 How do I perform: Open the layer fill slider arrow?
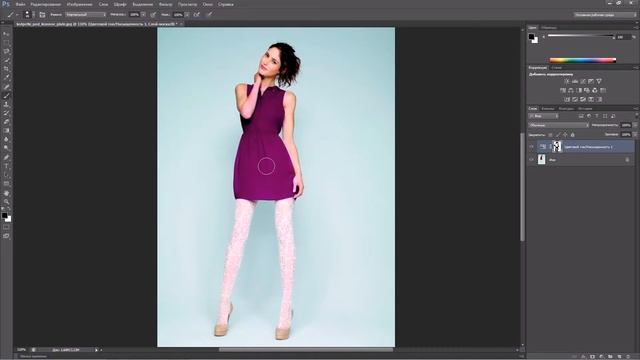click(x=635, y=134)
